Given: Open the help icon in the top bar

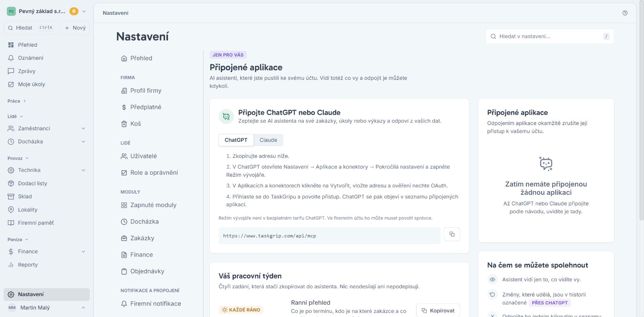Looking at the screenshot, I should coord(625,13).
